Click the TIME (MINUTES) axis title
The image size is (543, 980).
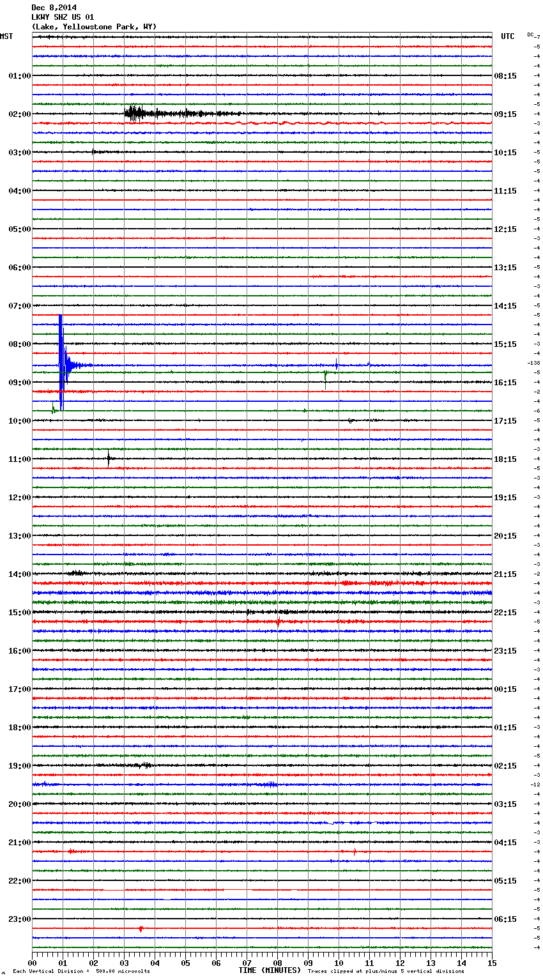tap(270, 970)
